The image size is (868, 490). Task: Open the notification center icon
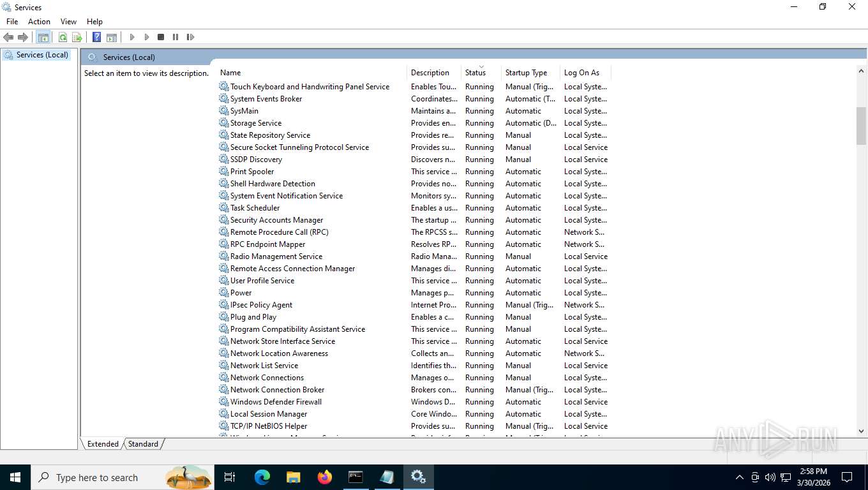coord(847,477)
